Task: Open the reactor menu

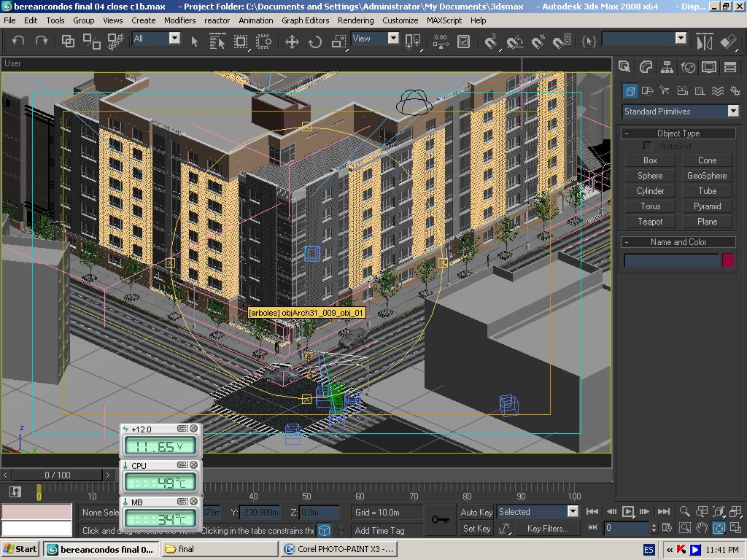Action: [x=217, y=20]
